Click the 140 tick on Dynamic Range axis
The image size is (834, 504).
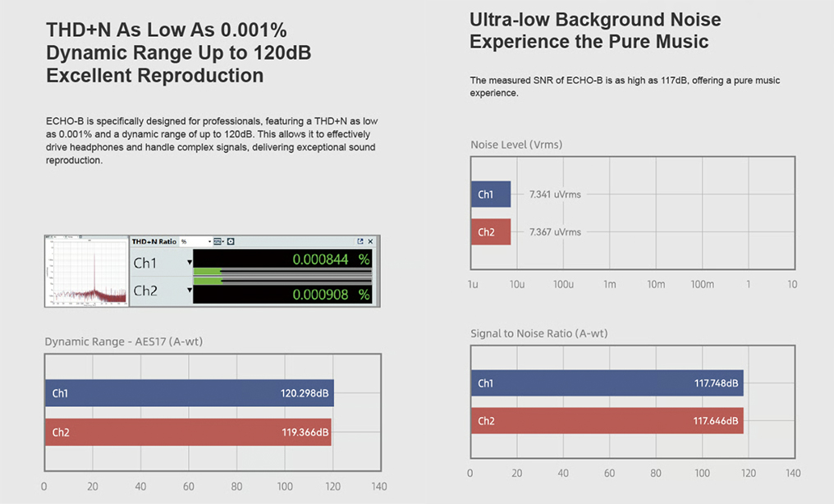coord(379,487)
